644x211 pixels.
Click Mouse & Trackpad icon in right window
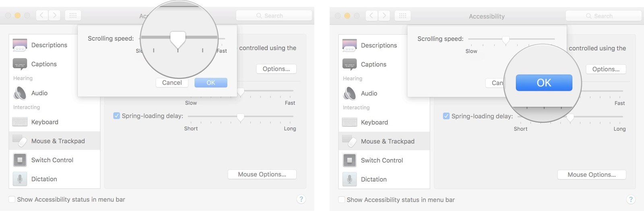pyautogui.click(x=349, y=141)
